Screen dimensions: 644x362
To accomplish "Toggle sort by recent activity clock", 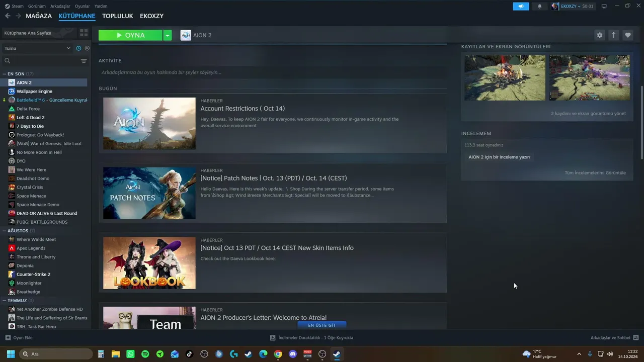I will coord(78,48).
